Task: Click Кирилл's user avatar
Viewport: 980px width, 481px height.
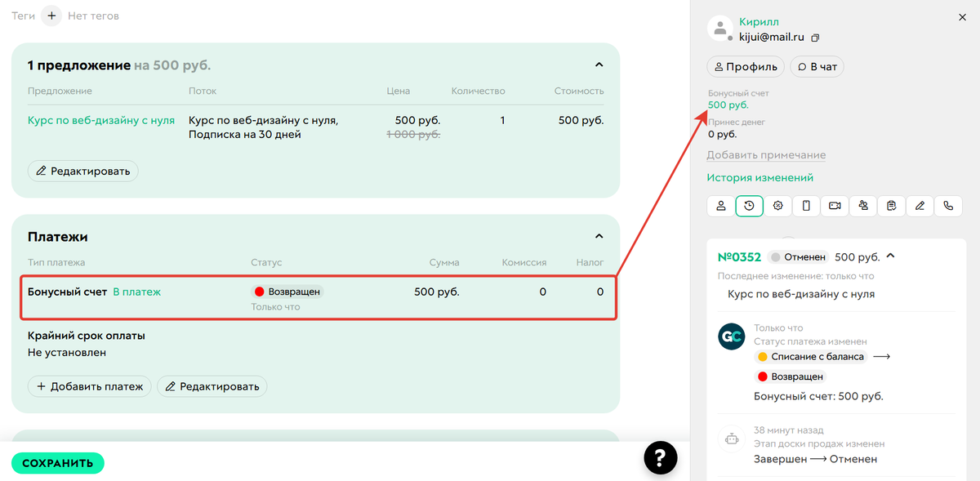Action: click(x=719, y=29)
